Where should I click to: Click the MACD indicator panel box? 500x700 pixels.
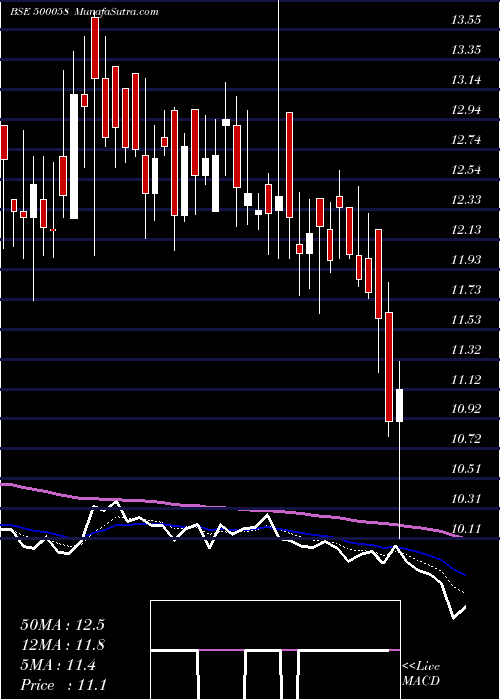click(x=275, y=650)
